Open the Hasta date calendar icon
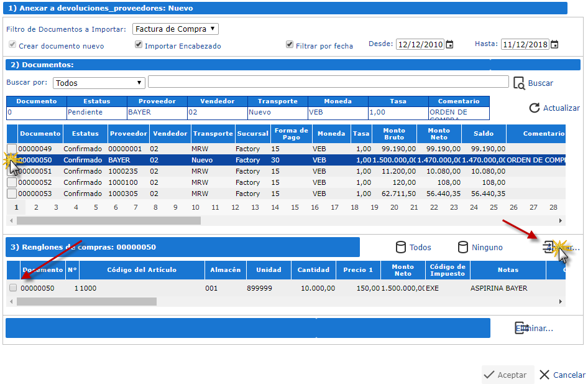 click(x=554, y=45)
